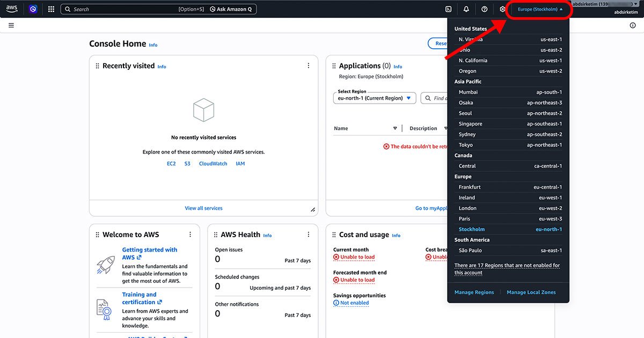The width and height of the screenshot is (644, 338).
Task: Open the services grid menu icon
Action: point(51,9)
